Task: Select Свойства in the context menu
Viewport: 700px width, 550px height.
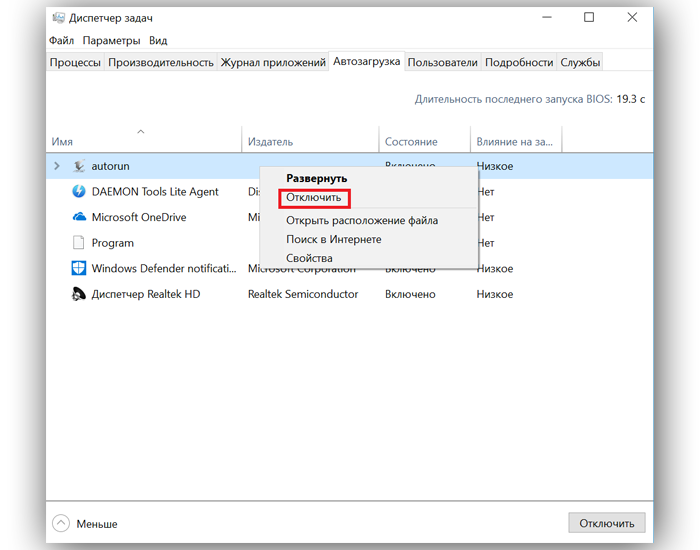Action: point(309,258)
